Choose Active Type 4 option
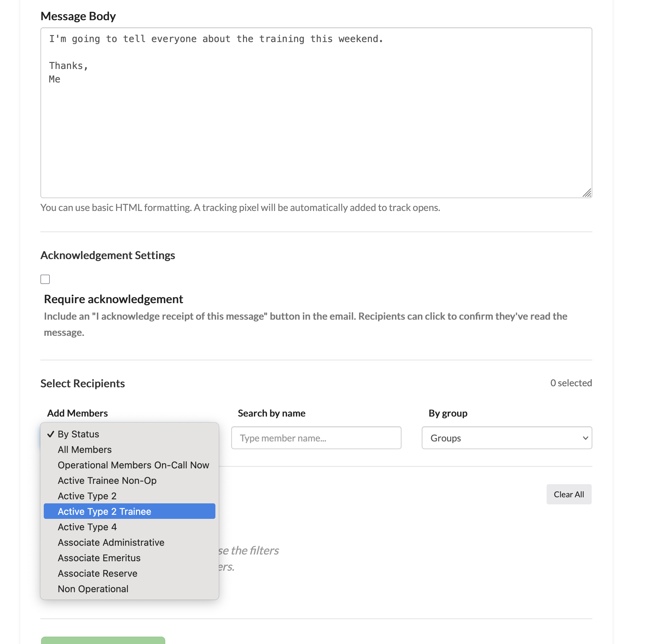 coord(87,527)
